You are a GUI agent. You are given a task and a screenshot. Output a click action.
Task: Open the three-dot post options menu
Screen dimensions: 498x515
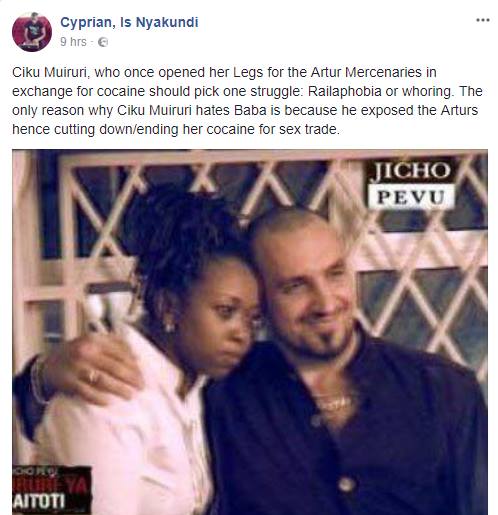(483, 20)
